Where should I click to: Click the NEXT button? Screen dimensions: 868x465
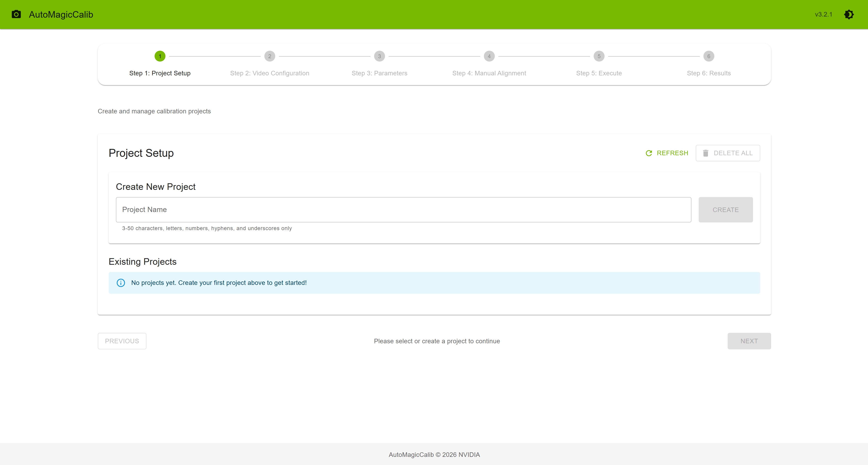click(x=749, y=341)
